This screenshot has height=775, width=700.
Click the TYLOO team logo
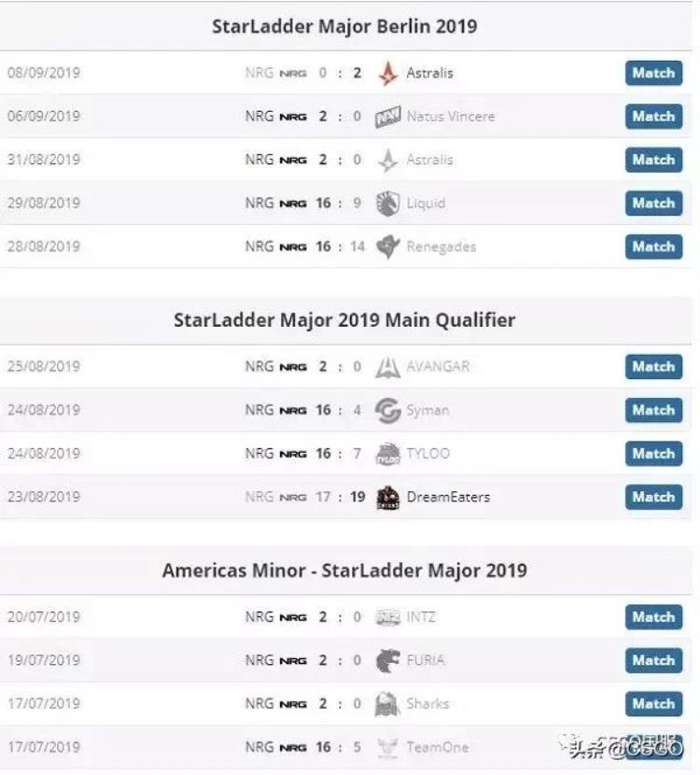click(x=387, y=454)
